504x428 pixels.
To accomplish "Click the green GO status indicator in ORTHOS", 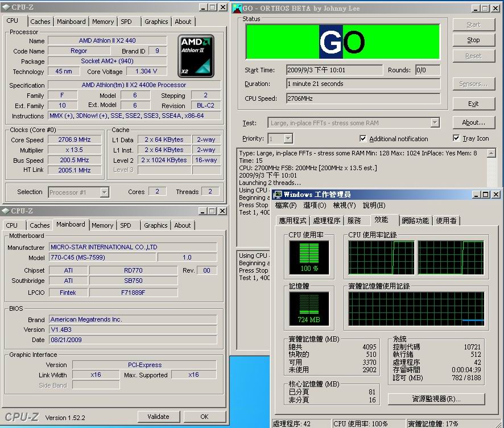I will tap(342, 42).
